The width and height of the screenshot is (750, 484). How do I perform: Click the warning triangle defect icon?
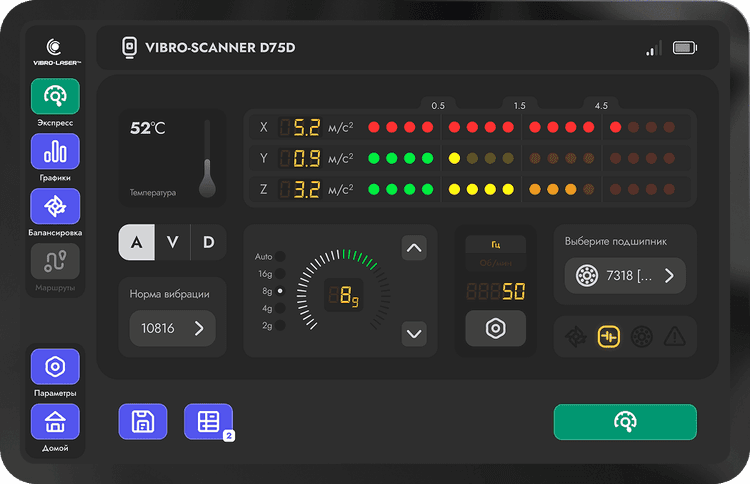point(675,337)
